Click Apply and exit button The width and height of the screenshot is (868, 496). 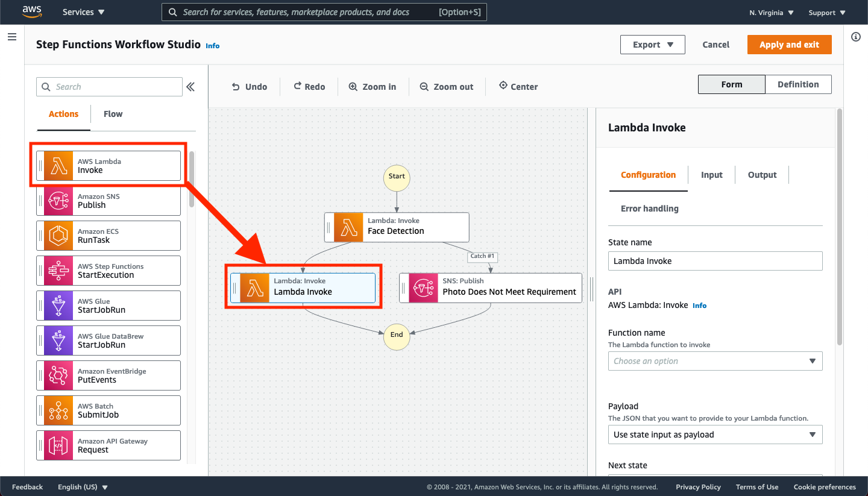click(x=790, y=45)
